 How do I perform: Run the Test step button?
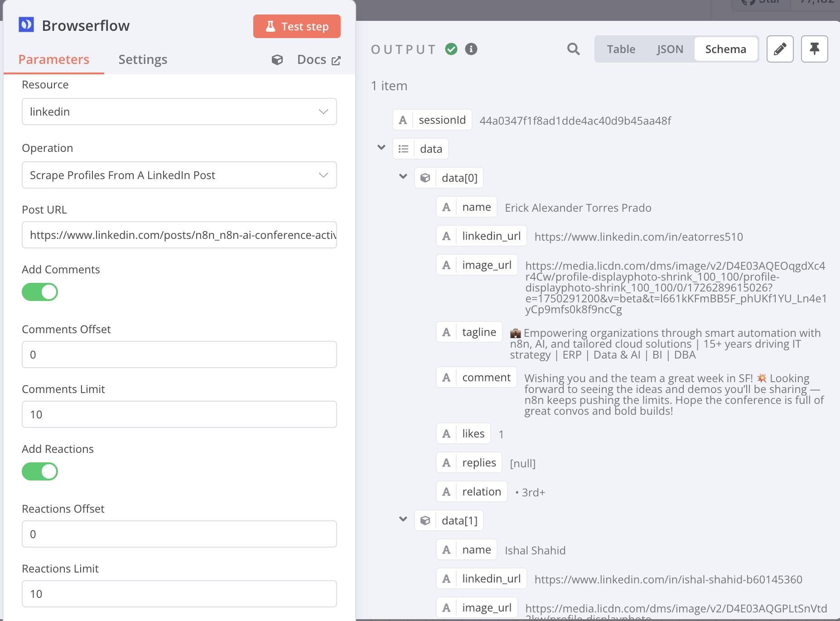coord(297,26)
